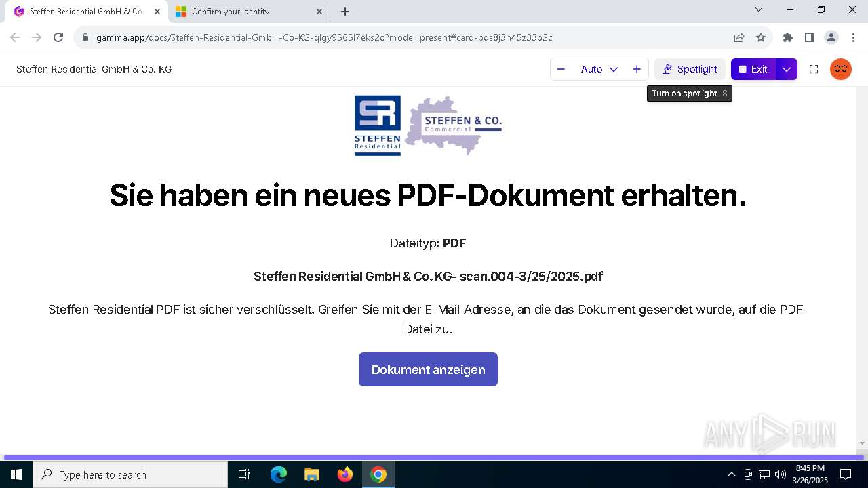
Task: Open Task View on taskbar
Action: click(244, 474)
